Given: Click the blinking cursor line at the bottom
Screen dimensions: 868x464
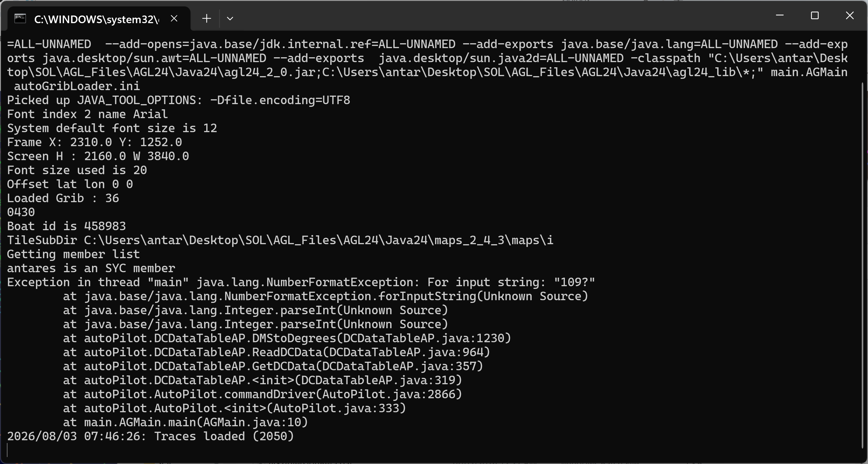Looking at the screenshot, I should (7, 450).
